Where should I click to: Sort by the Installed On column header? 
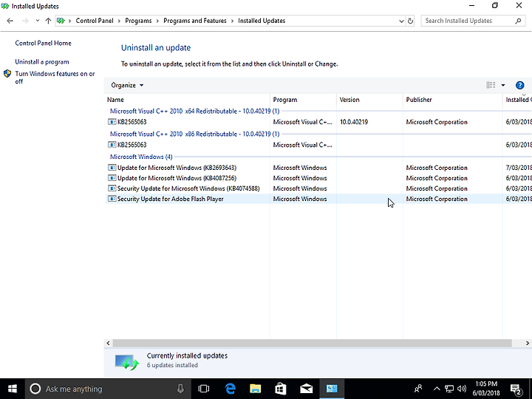pyautogui.click(x=517, y=100)
